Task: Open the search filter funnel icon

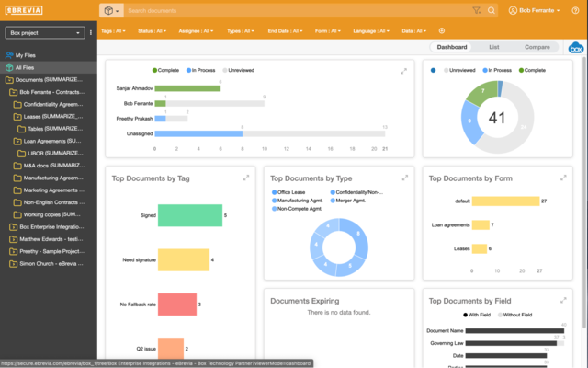Action: pyautogui.click(x=476, y=10)
